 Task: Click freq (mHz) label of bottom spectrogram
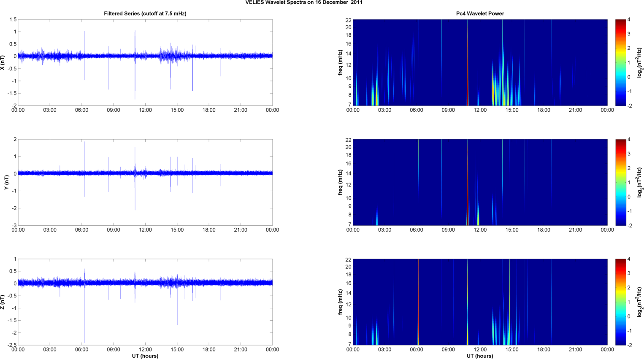point(340,302)
